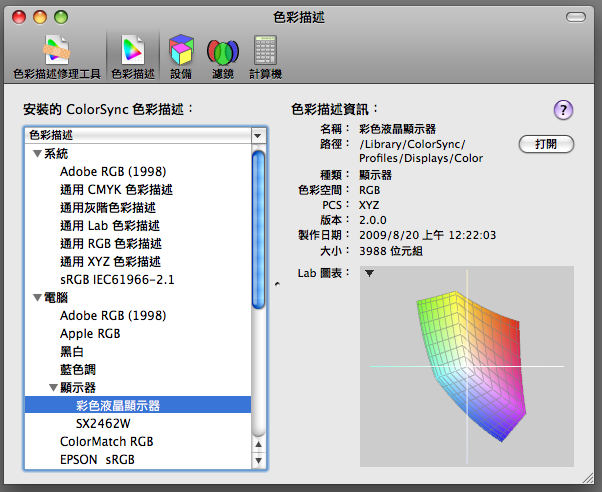
Task: Collapse the 系統 tree group
Action: tap(37, 154)
